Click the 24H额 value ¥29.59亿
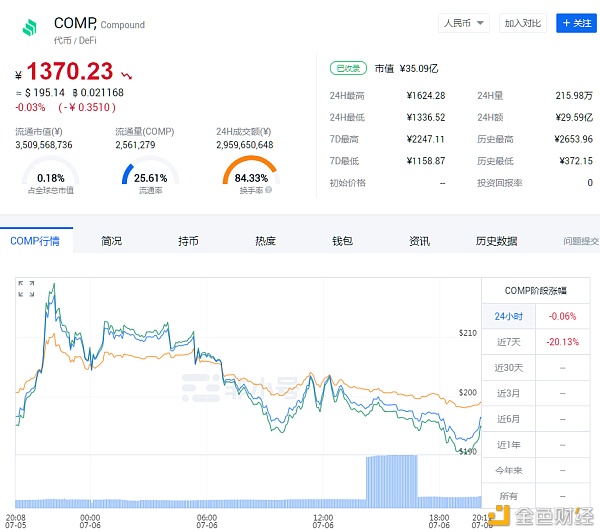Image resolution: width=600 pixels, height=532 pixels. (574, 117)
